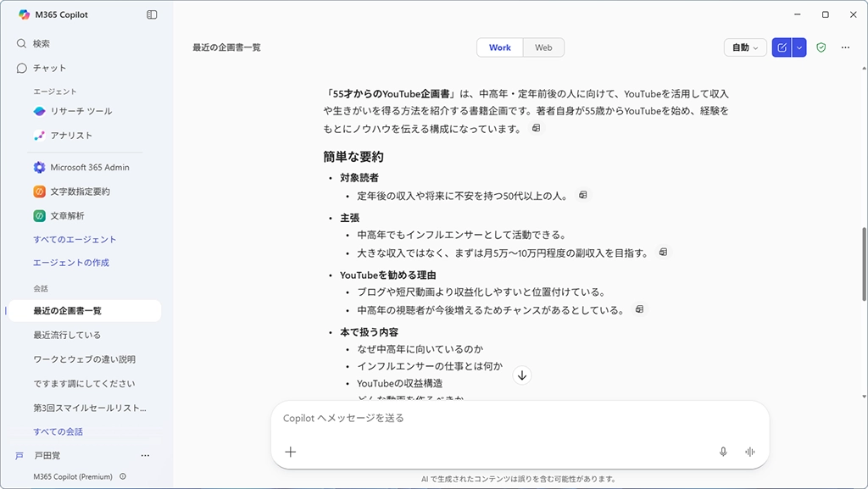Open the ですます調にしてください conversation

(x=84, y=384)
